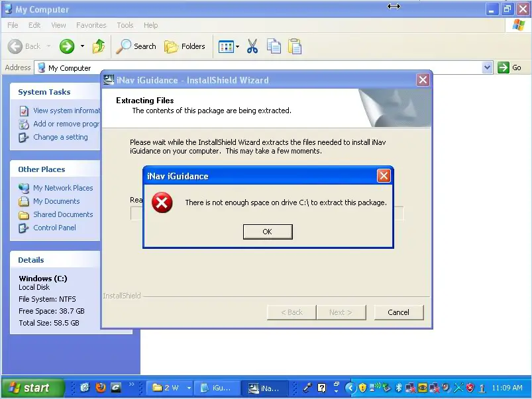Screen dimensions: 532x399
Task: Close the InstallShield Wizard window
Action: (x=423, y=80)
